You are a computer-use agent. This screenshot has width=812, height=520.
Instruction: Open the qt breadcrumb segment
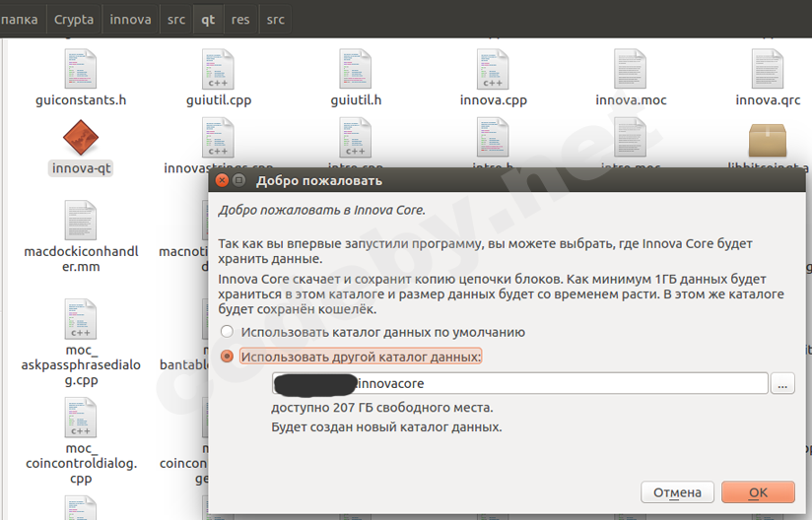[208, 20]
